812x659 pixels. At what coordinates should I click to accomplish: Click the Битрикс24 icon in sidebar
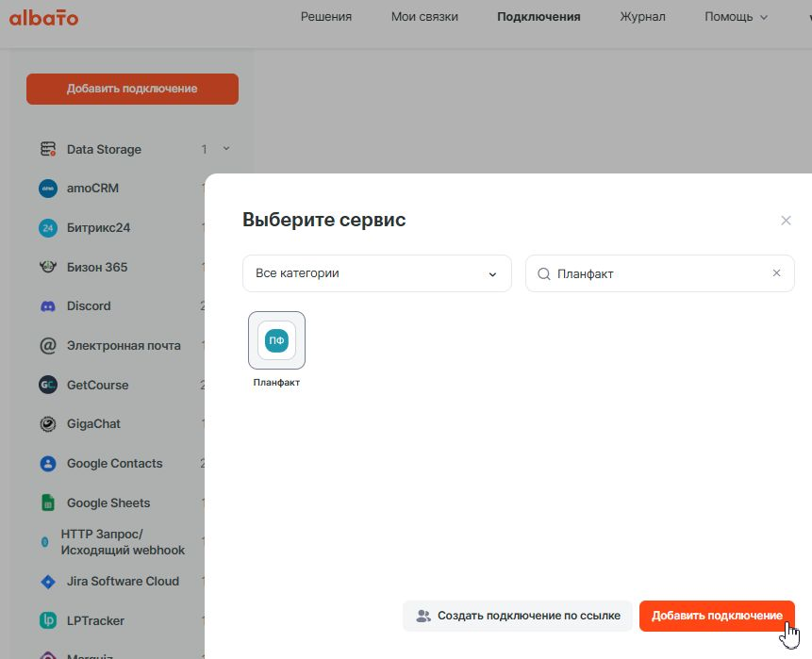[x=48, y=228]
